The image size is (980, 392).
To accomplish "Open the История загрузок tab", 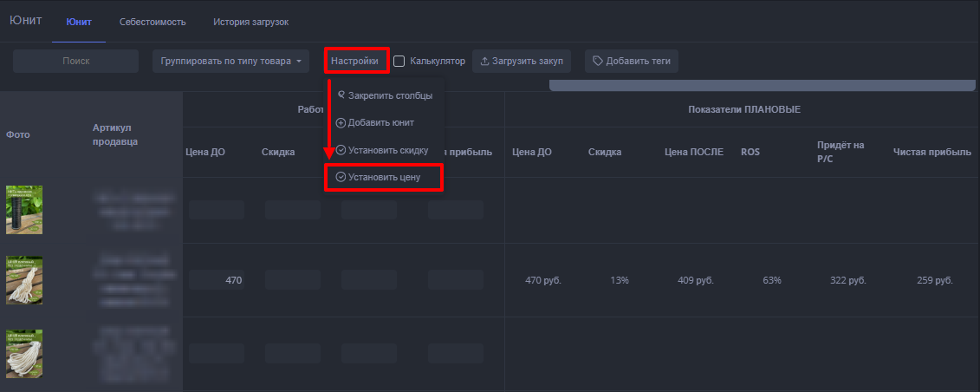I will 250,22.
